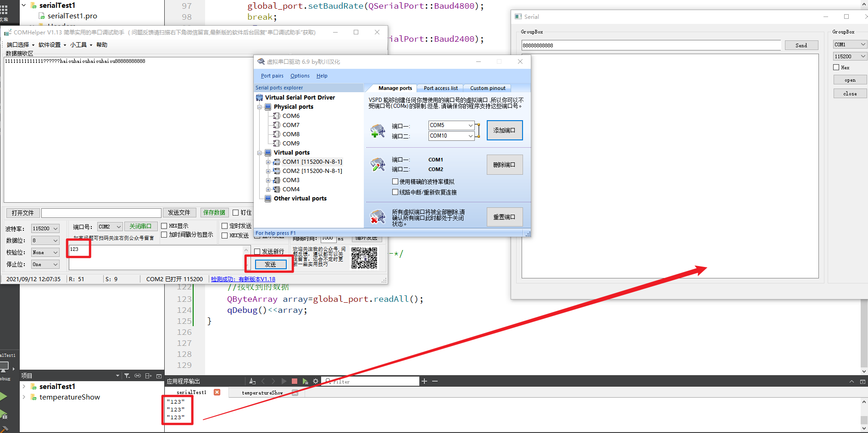This screenshot has height=433, width=868.
Task: Click filter icon in projects panel header
Action: click(127, 376)
